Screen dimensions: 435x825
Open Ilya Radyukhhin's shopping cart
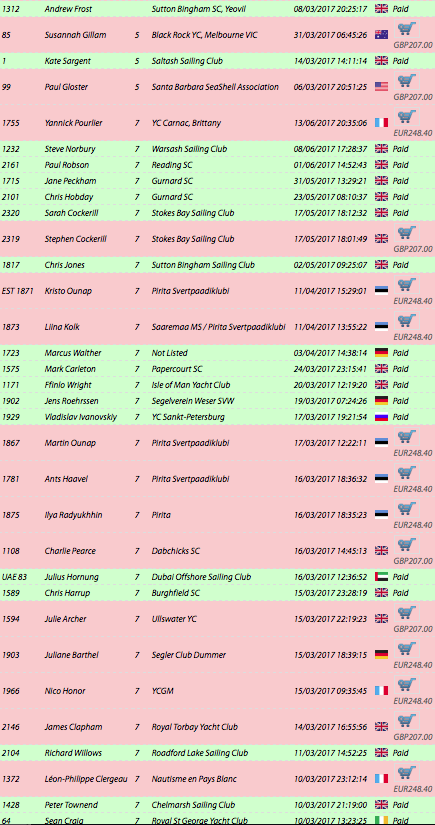point(407,509)
